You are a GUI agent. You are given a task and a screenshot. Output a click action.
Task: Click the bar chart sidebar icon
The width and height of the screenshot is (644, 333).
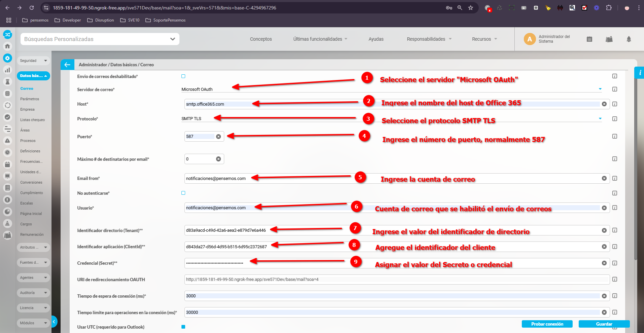click(7, 70)
